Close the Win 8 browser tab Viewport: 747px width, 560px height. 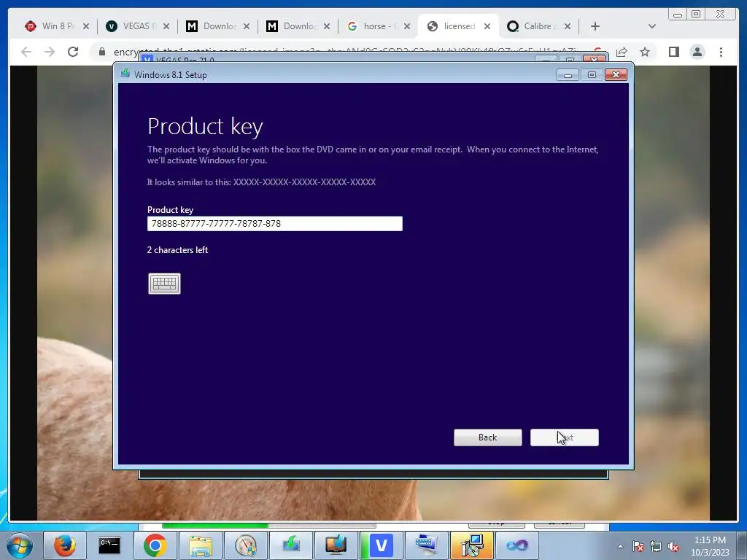86,27
